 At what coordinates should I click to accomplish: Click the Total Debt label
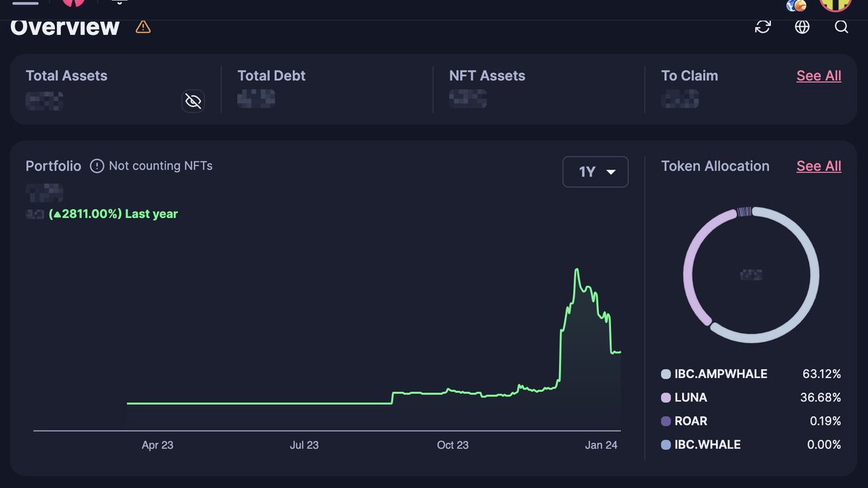tap(271, 75)
